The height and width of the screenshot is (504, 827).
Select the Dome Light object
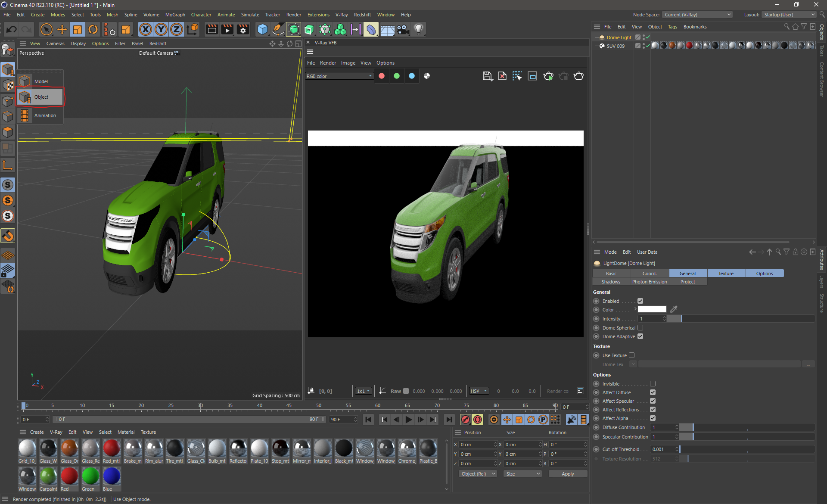pos(619,37)
